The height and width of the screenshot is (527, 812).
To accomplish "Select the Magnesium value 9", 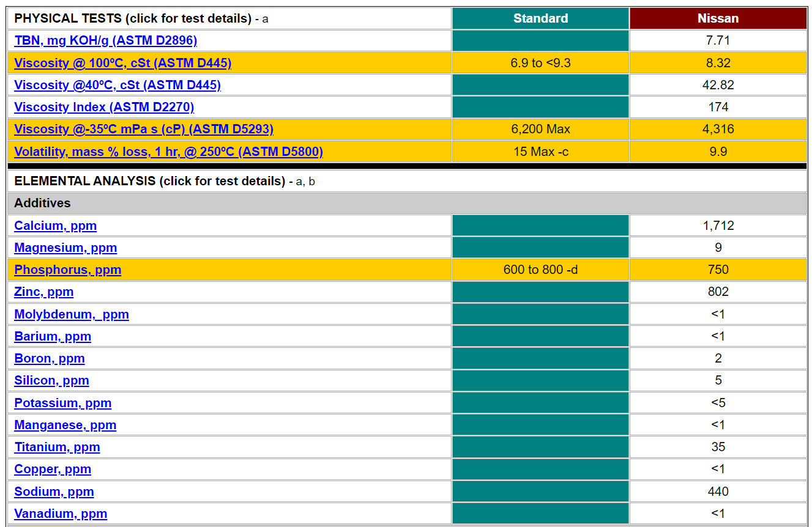I will 718,248.
